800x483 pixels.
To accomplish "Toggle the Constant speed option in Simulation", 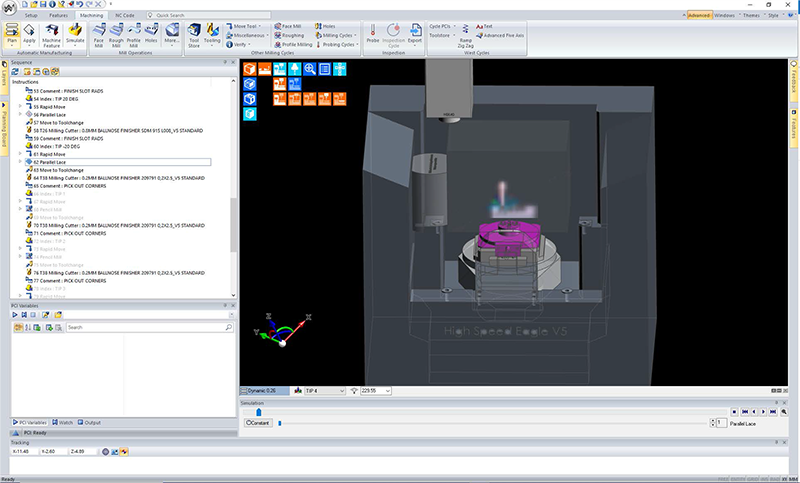I will [258, 423].
